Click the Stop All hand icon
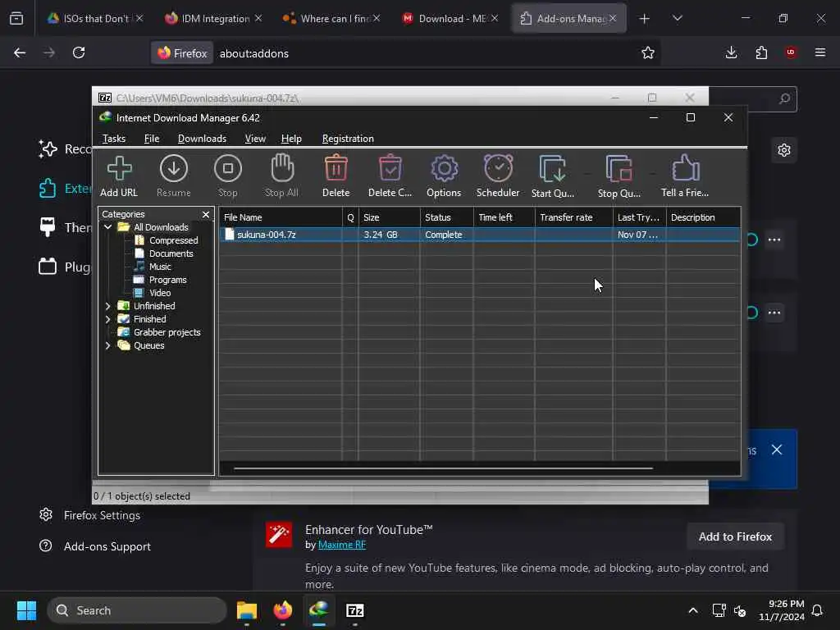840x630 pixels. 282,176
